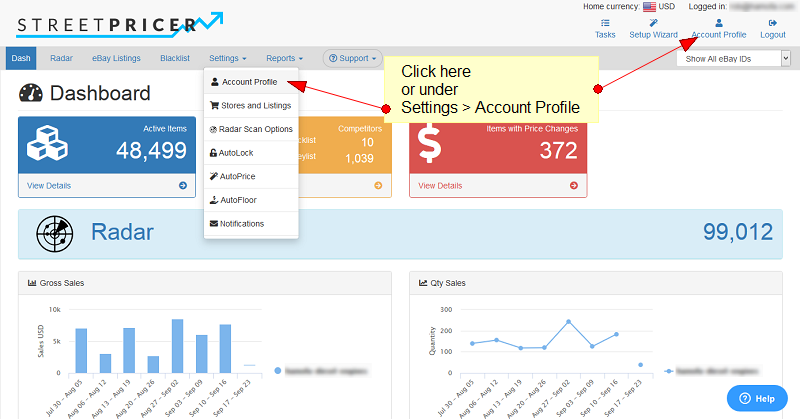This screenshot has width=800, height=419.
Task: Open View Details under Active Items
Action: click(x=49, y=185)
